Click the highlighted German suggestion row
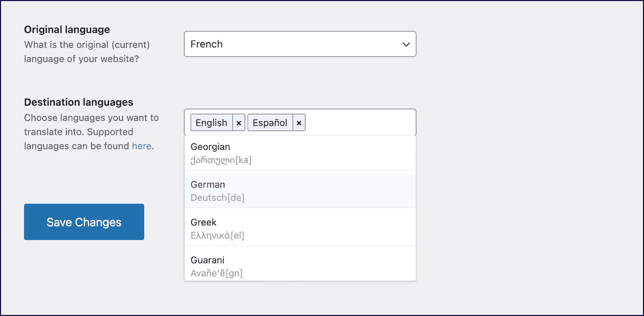 click(301, 190)
